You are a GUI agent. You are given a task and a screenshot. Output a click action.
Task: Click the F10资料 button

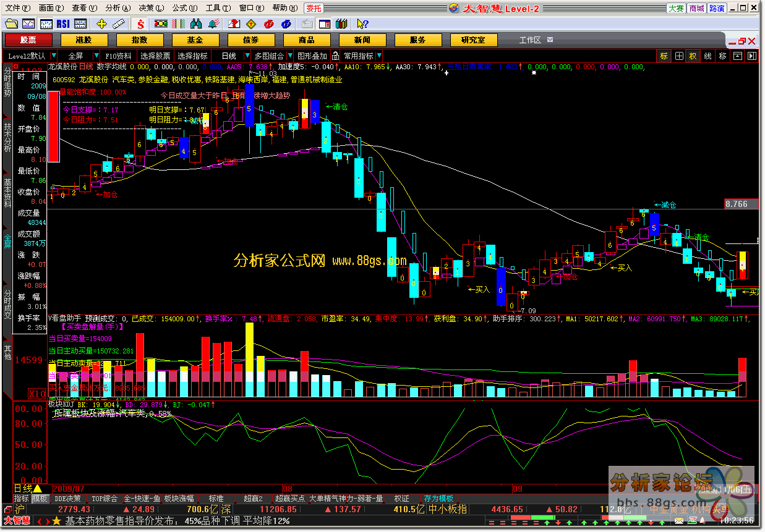coord(119,56)
